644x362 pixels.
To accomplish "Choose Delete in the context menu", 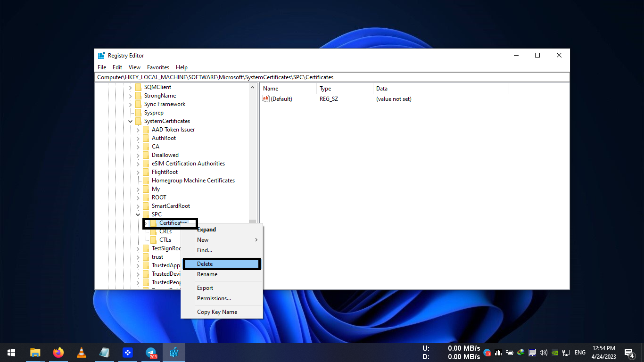I will [x=222, y=264].
